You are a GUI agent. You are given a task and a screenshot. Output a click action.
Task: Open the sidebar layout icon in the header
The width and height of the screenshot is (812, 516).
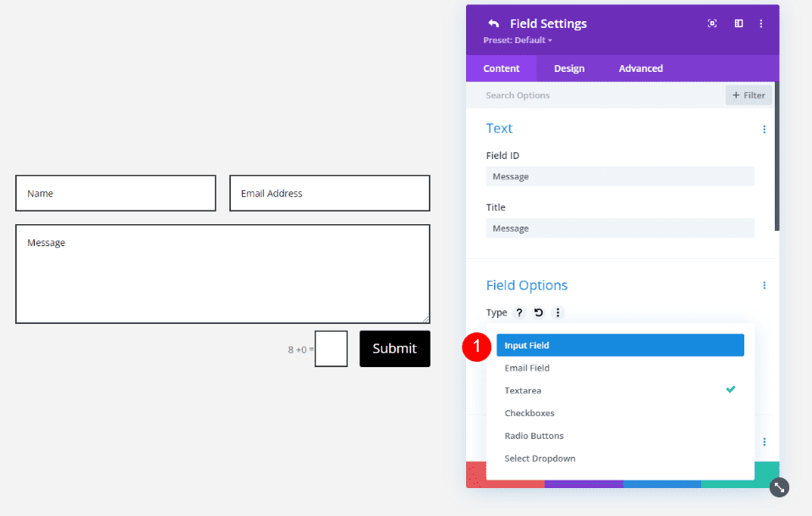(x=738, y=23)
